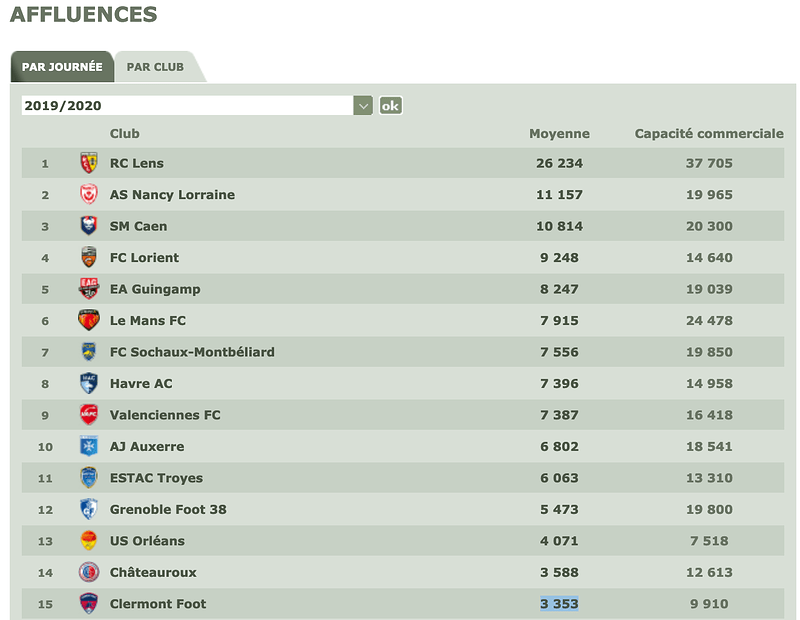This screenshot has width=800, height=620.
Task: Open the Grenoble Foot 38 link
Action: 168,510
